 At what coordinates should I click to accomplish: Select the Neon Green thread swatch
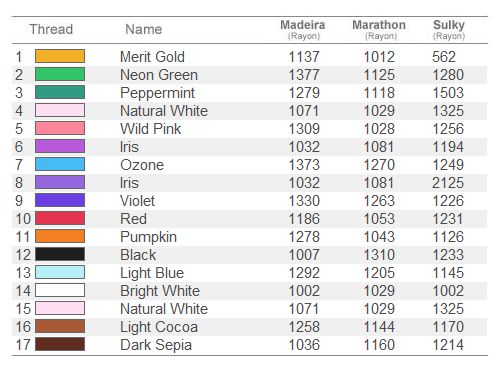pyautogui.click(x=60, y=74)
